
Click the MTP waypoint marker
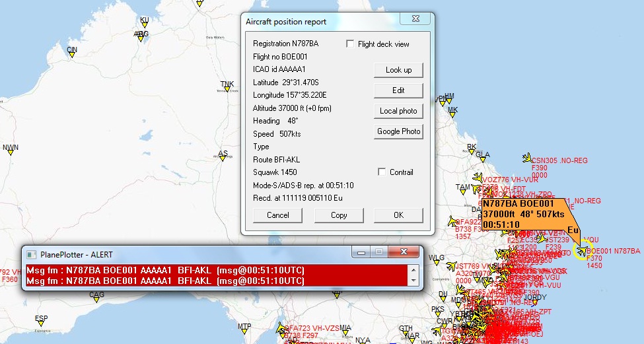(244, 331)
